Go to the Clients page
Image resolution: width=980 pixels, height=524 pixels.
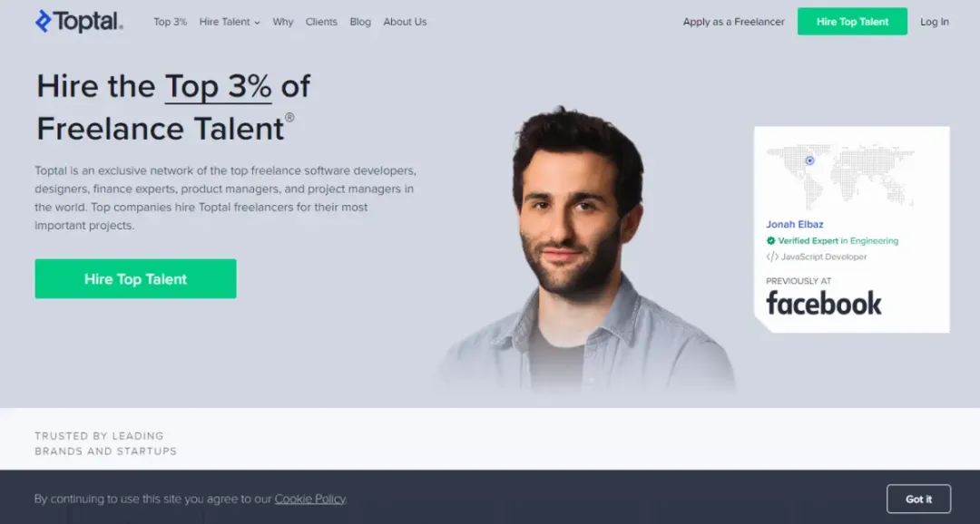click(x=321, y=21)
